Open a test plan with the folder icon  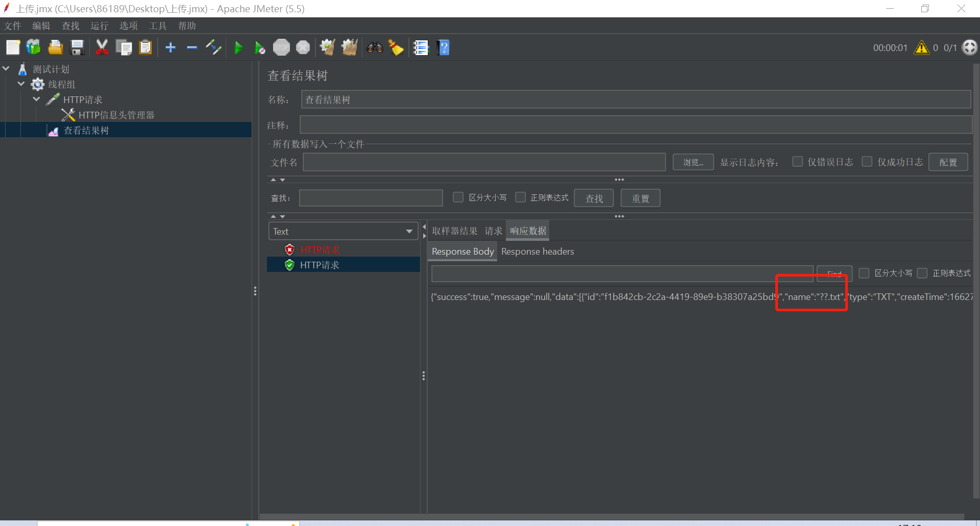[x=55, y=47]
